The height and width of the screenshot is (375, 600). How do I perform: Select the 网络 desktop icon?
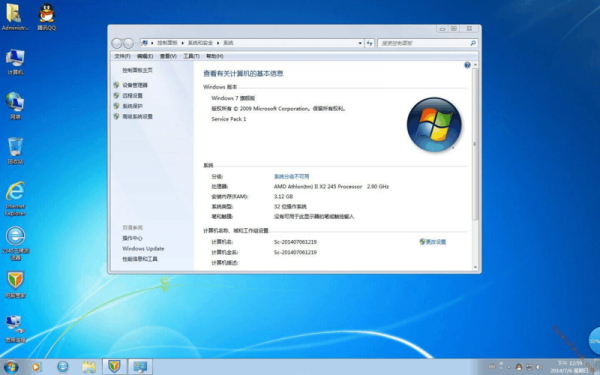(15, 106)
